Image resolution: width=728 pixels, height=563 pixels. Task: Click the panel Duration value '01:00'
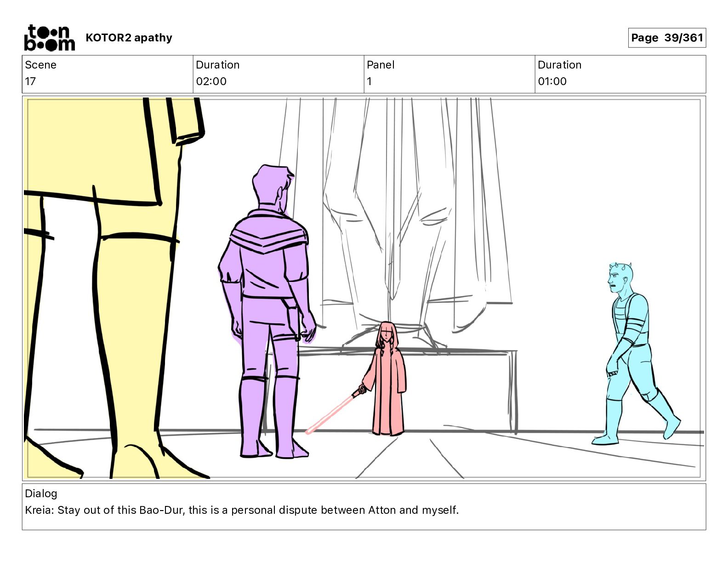click(x=552, y=81)
